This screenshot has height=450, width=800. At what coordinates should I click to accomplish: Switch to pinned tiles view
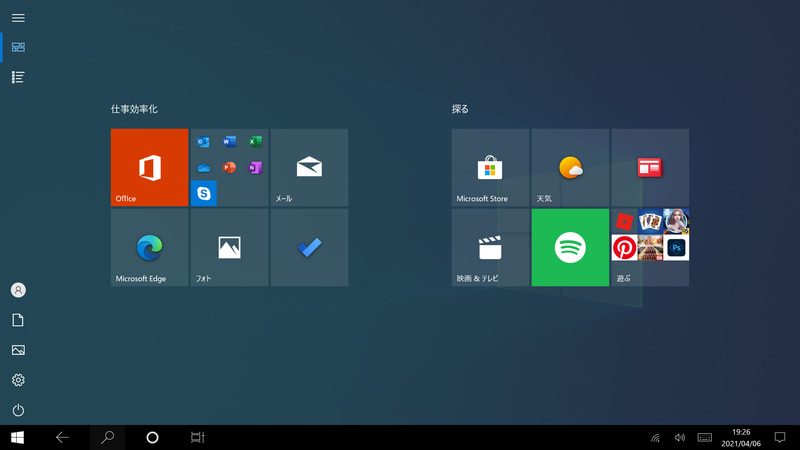[18, 47]
